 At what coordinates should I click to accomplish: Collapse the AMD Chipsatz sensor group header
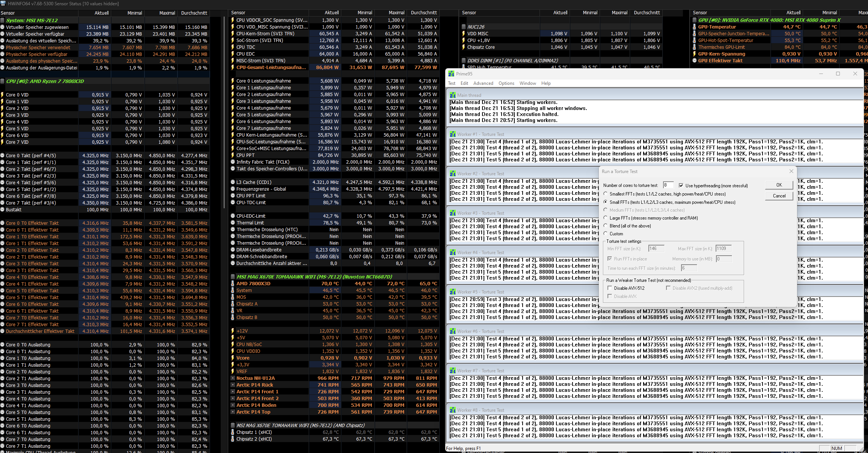[233, 426]
